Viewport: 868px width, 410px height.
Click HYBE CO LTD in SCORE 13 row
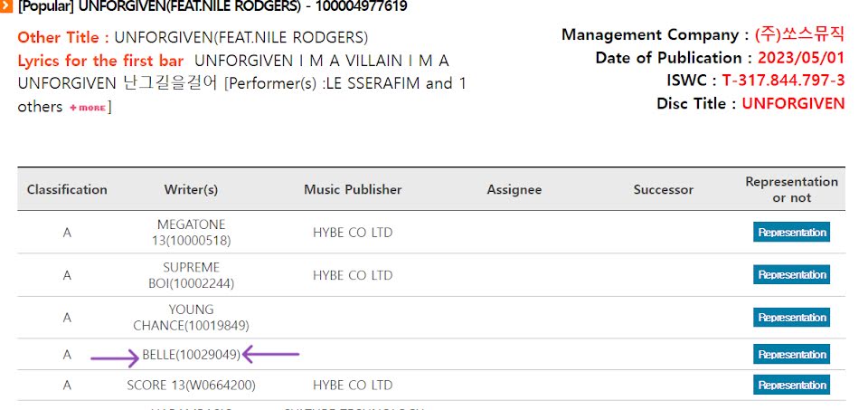point(353,385)
